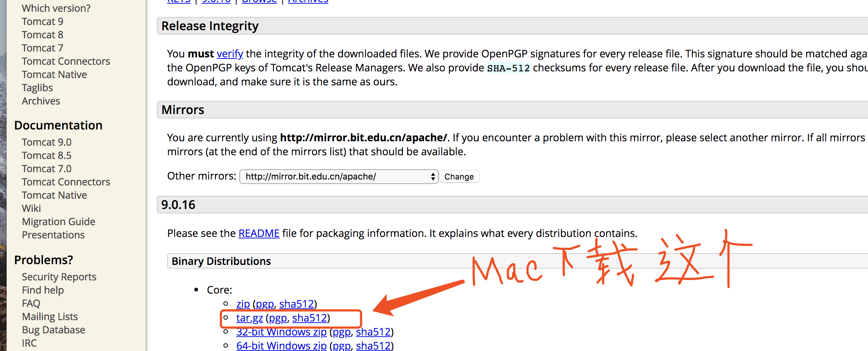The height and width of the screenshot is (351, 868).
Task: Open Tomcat Native under Download section
Action: (x=54, y=74)
